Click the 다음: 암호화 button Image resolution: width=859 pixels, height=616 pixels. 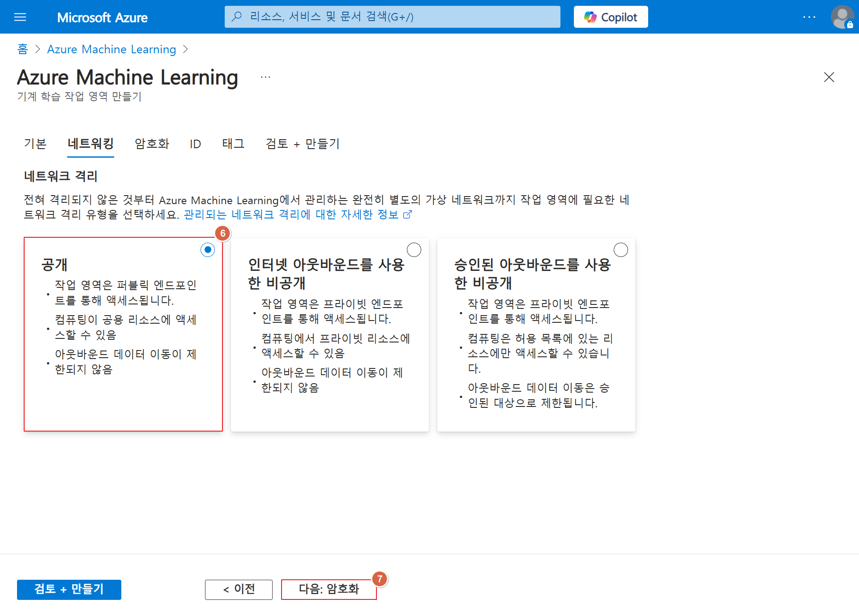pyautogui.click(x=329, y=589)
